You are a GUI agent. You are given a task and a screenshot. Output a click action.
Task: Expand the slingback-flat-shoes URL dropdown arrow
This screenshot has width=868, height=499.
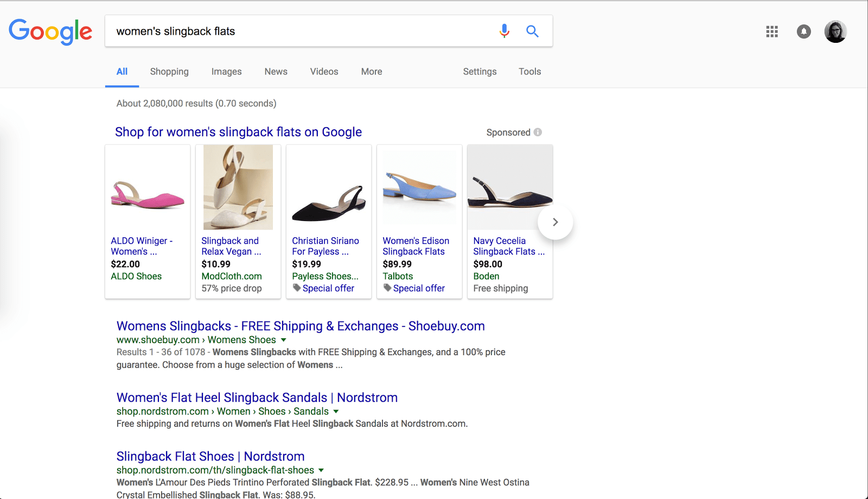[321, 470]
